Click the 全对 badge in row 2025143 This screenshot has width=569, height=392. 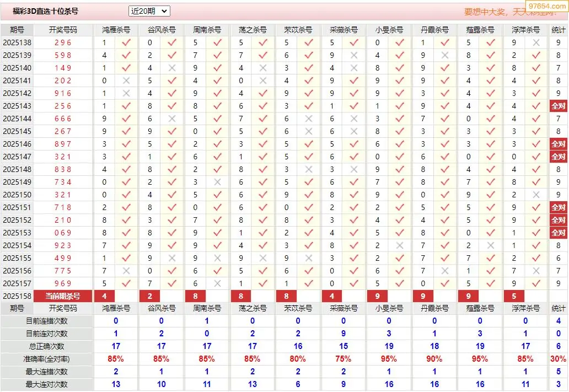558,106
